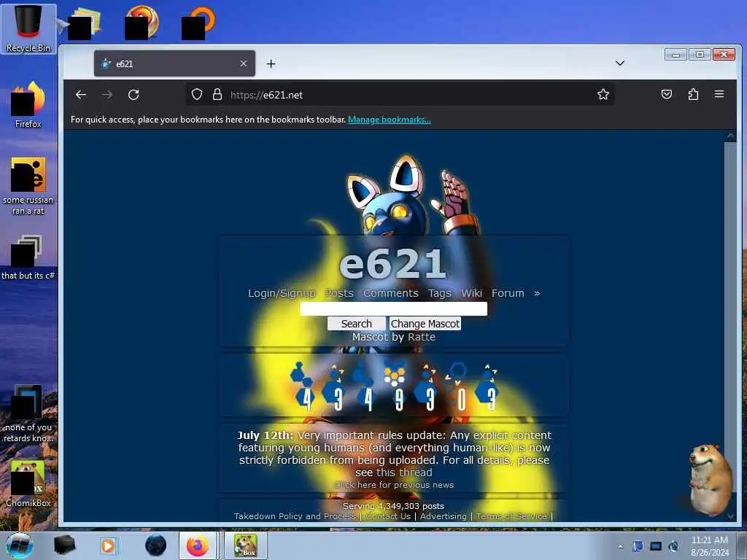Open the Advertising footer link
Image resolution: width=747 pixels, height=560 pixels.
(x=443, y=516)
